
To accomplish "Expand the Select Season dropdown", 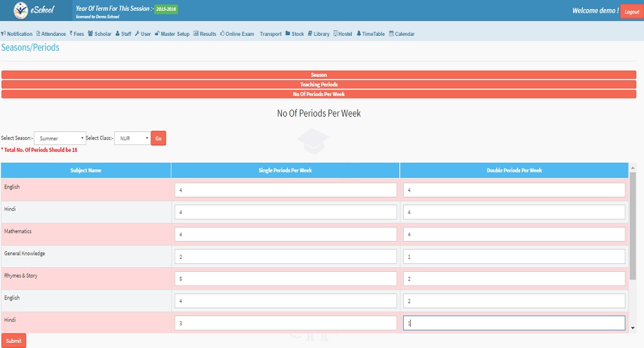I will (x=60, y=138).
